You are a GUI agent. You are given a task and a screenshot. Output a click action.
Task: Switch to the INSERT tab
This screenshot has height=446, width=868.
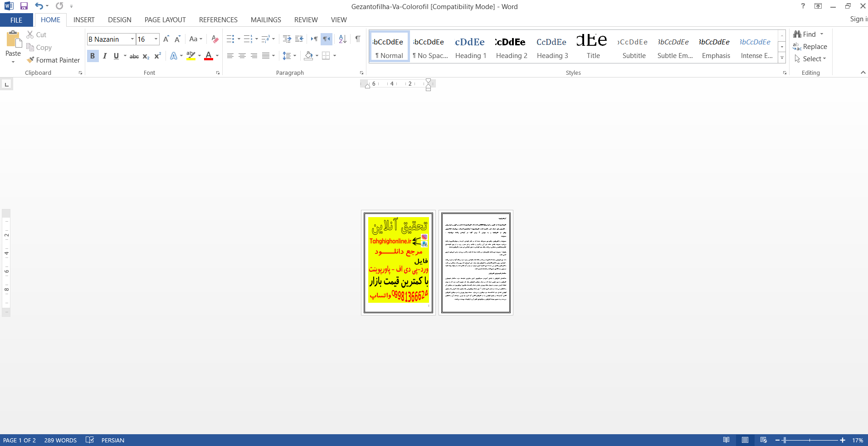pos(84,20)
